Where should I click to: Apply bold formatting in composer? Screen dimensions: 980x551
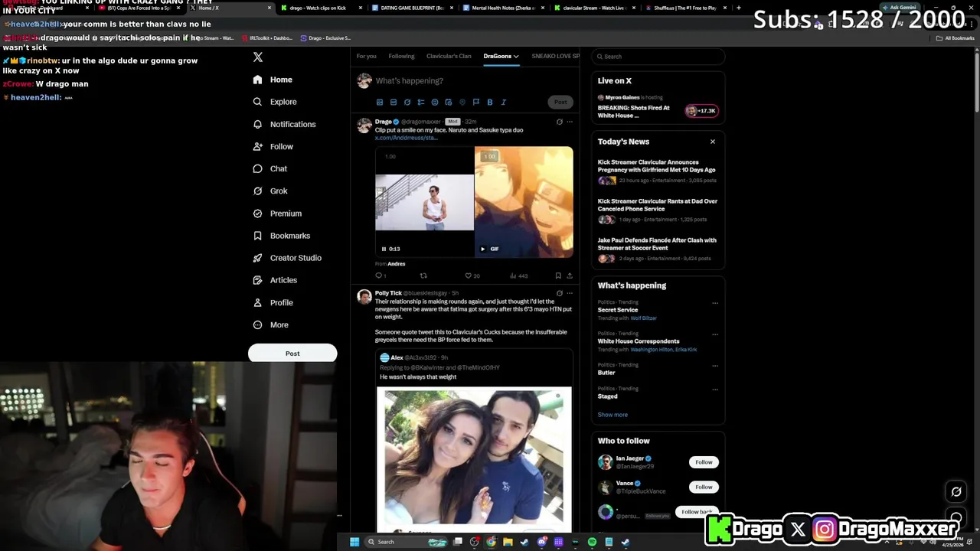click(x=490, y=102)
